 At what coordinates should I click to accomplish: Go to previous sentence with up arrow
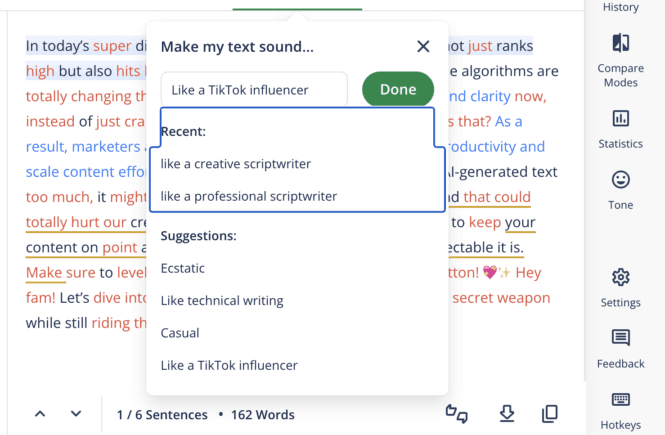click(x=40, y=414)
